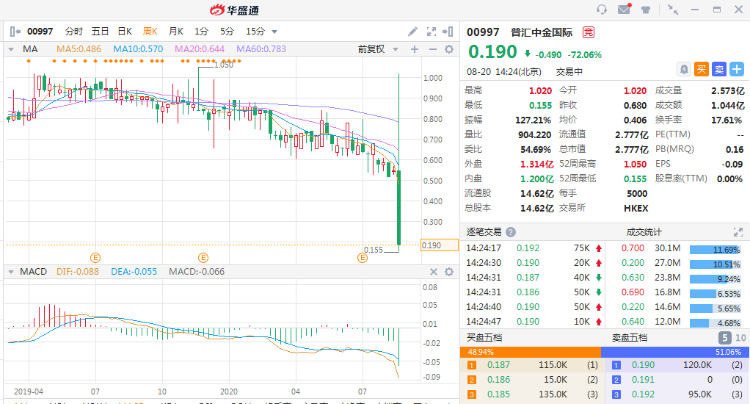
Task: Switch chart to 日K view
Action: coord(125,32)
